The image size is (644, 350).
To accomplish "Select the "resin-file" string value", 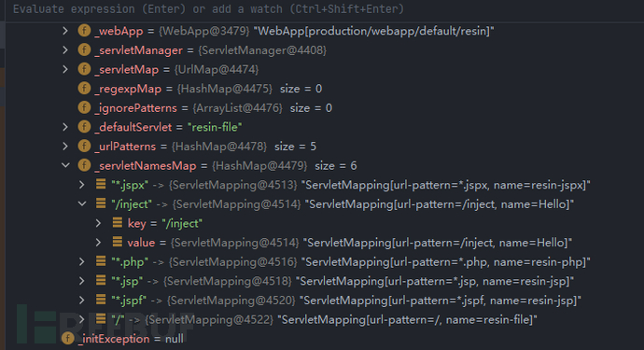I will coord(215,127).
